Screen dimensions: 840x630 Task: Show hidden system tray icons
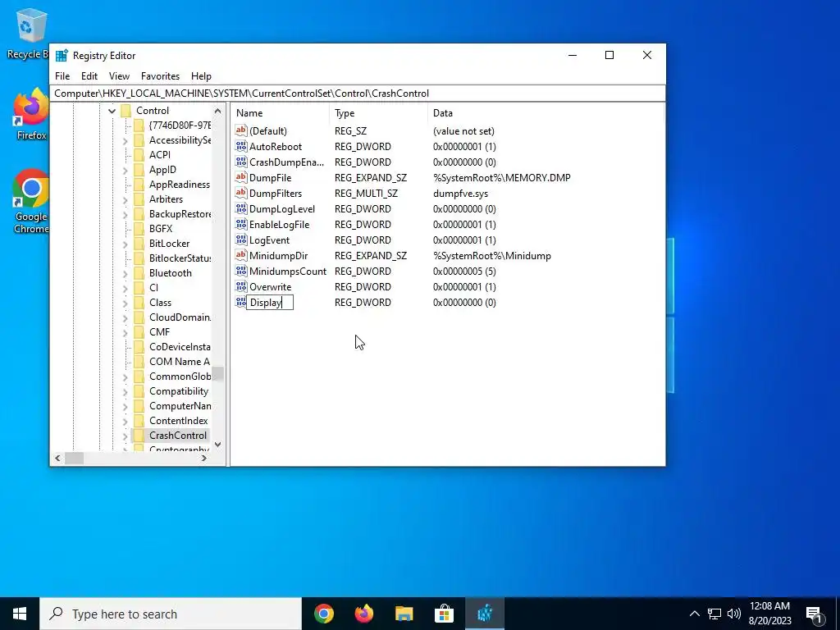[x=694, y=614]
